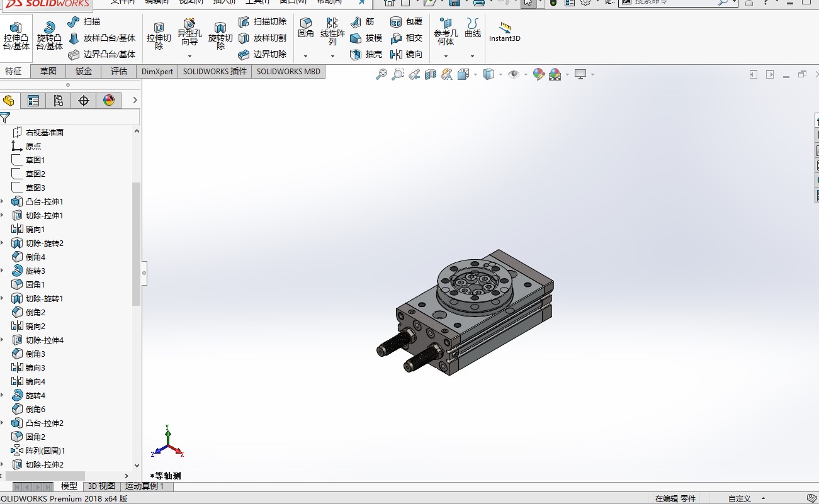Click the Lofted Boss/Base (放样凸台/基体) tool
This screenshot has width=819, height=504.
[x=102, y=38]
